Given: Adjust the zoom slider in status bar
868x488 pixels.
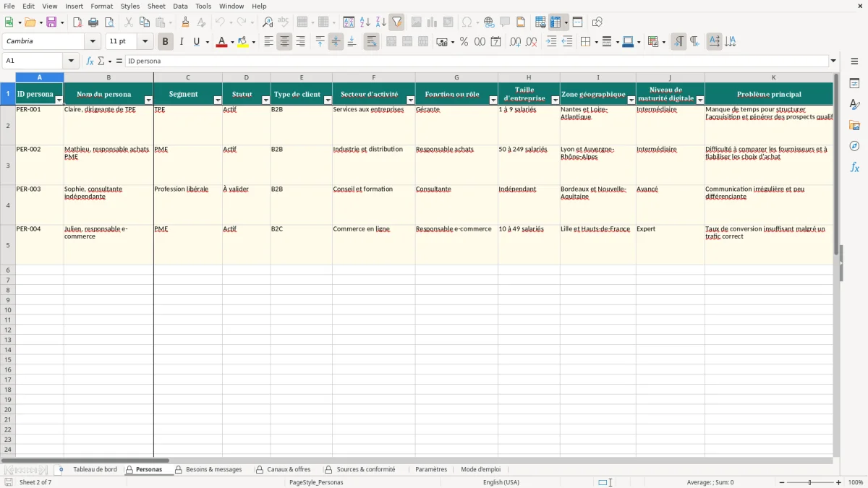Looking at the screenshot, I should (810, 482).
